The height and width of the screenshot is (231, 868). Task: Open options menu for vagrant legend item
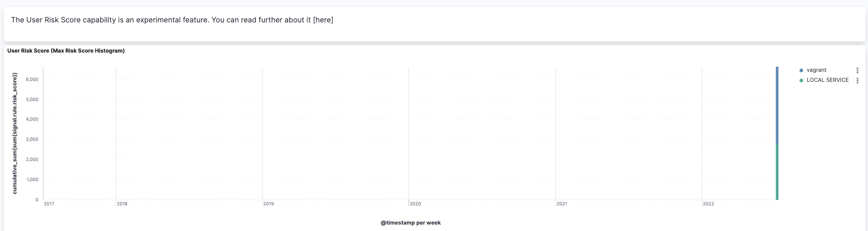pyautogui.click(x=857, y=70)
